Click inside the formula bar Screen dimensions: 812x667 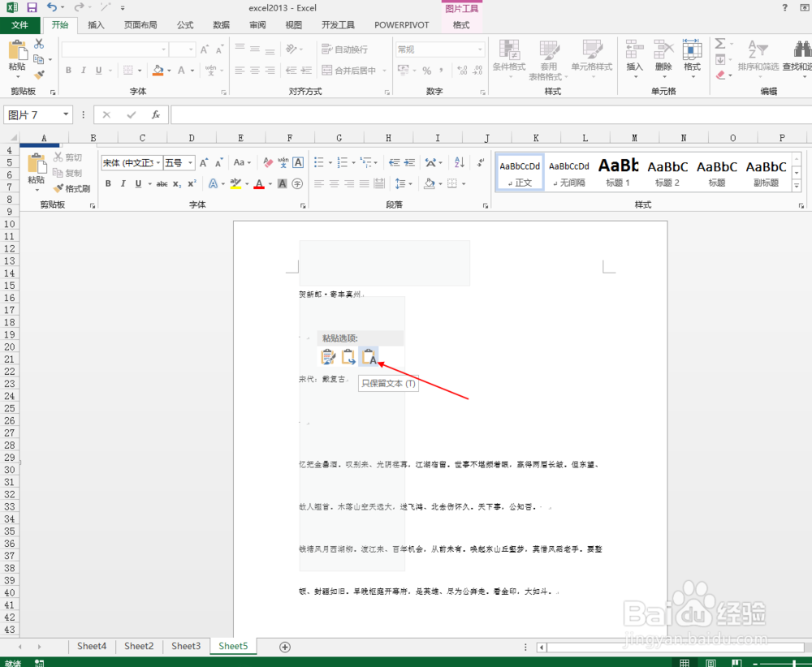[x=491, y=114]
